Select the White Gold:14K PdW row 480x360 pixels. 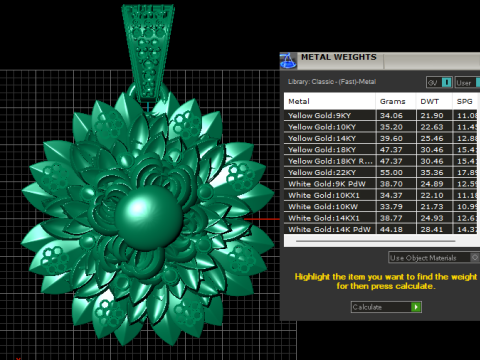click(x=381, y=229)
